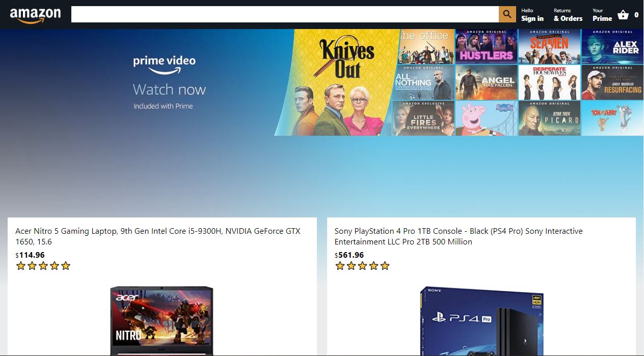644x356 pixels.
Task: Click the Watch now banner text
Action: pyautogui.click(x=169, y=90)
